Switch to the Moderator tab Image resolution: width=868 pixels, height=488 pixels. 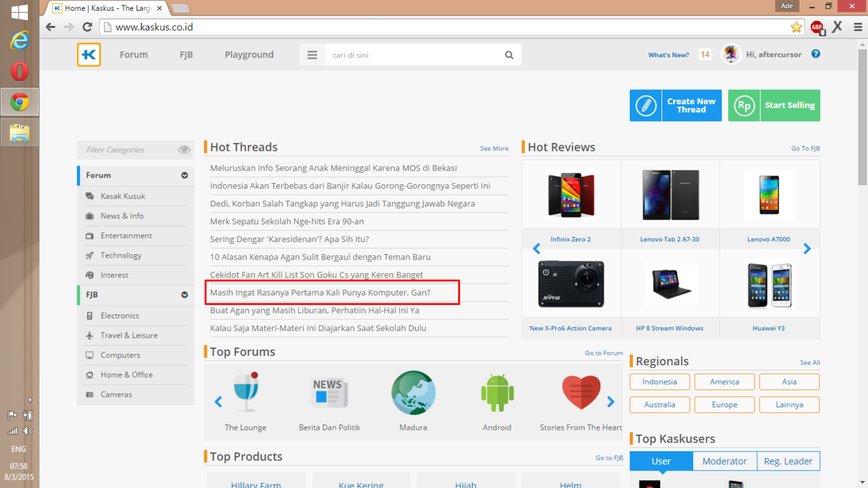tap(725, 462)
